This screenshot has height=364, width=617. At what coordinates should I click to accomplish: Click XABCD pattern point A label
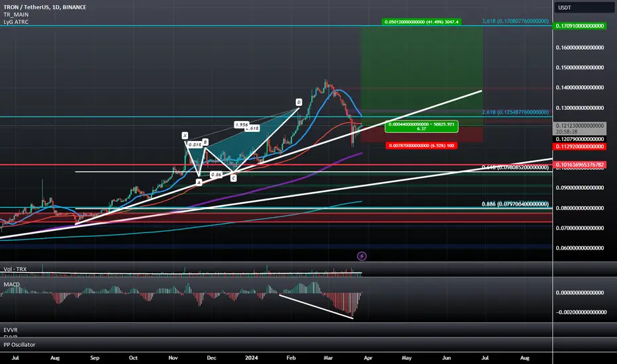(199, 182)
